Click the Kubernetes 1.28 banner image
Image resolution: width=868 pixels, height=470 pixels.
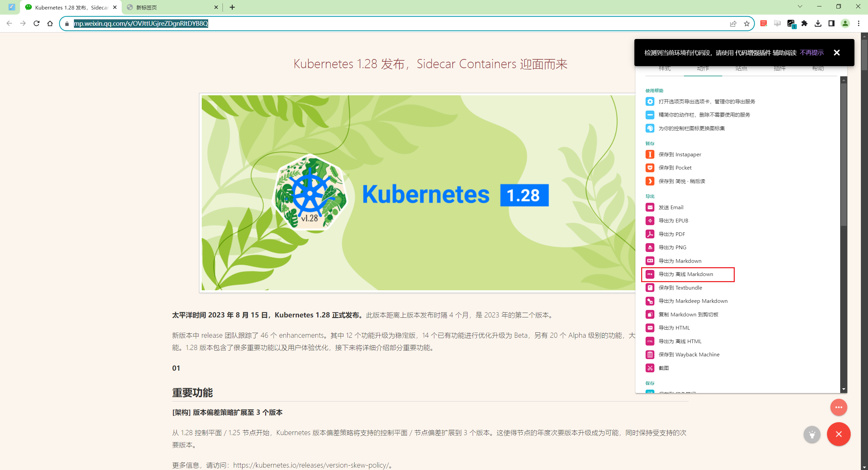(418, 193)
